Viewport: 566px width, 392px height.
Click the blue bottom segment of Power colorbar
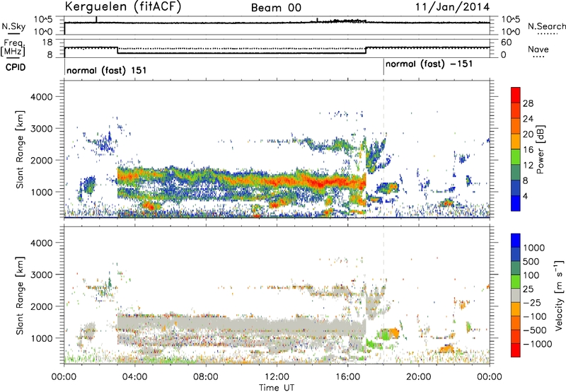click(516, 203)
